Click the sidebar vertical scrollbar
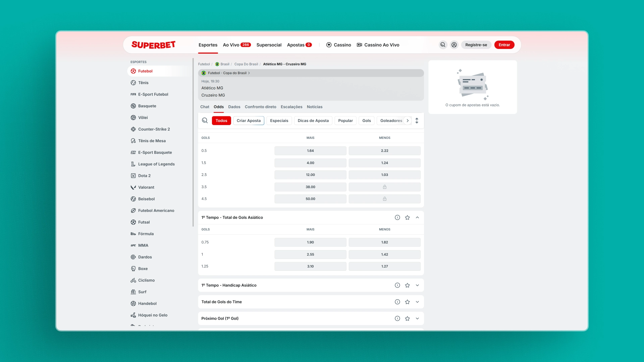This screenshot has height=362, width=644. tap(193, 142)
